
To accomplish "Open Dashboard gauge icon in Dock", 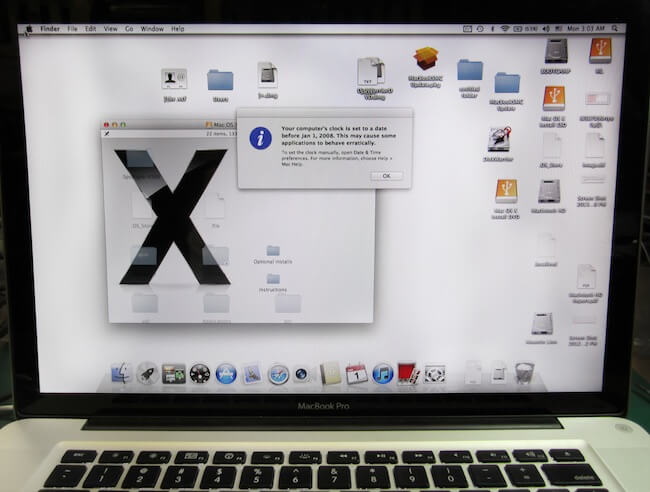I will [200, 374].
